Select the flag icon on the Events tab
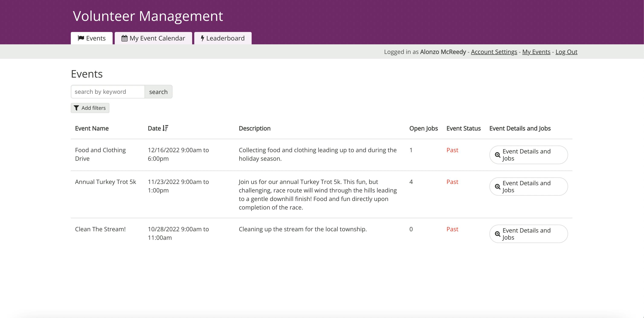644x318 pixels. pos(81,38)
